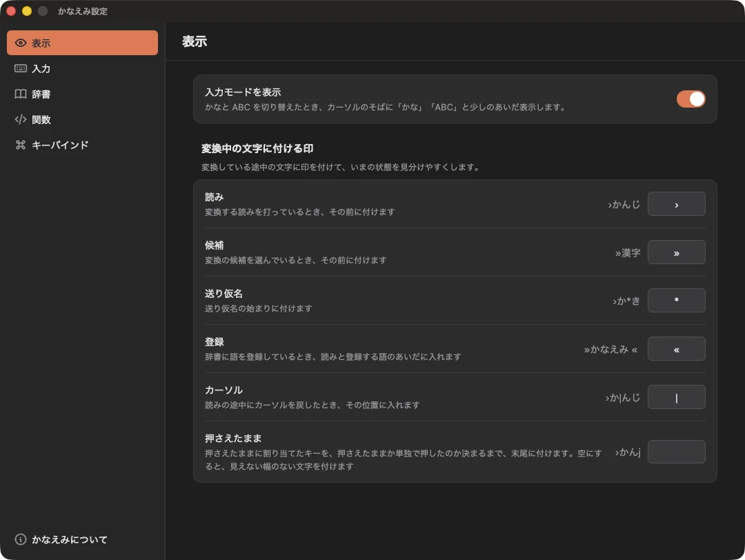
Task: Go to the キーバインド section
Action: (x=82, y=145)
